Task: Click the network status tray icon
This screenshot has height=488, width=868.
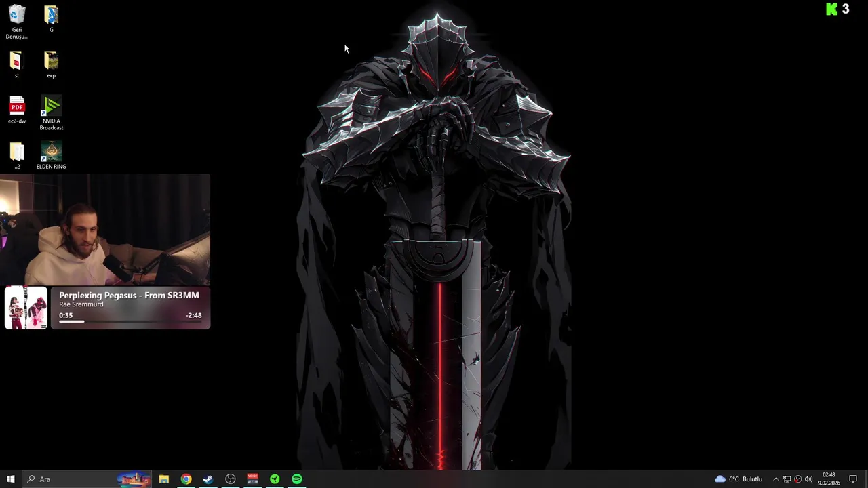Action: click(x=787, y=479)
